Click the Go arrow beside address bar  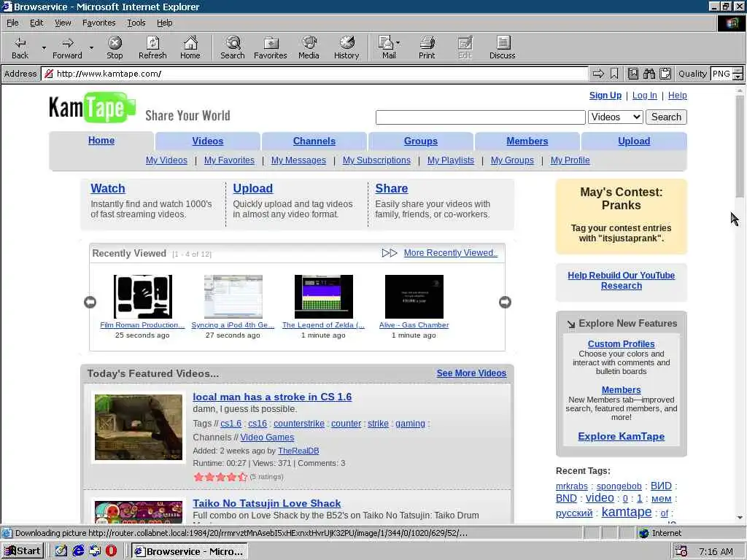click(x=598, y=74)
